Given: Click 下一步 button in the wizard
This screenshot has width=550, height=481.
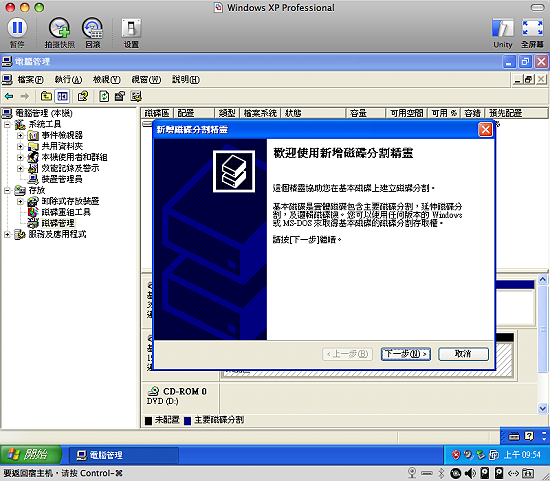Looking at the screenshot, I should click(x=406, y=354).
